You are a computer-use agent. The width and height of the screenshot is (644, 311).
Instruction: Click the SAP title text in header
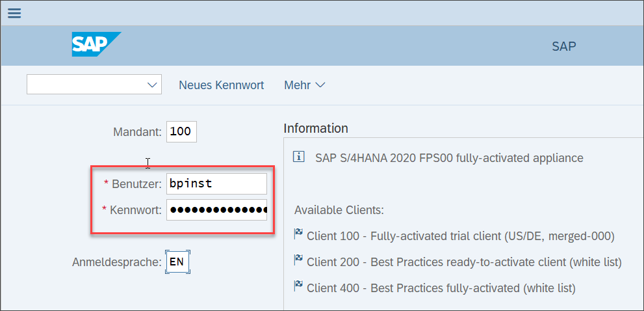coord(564,46)
